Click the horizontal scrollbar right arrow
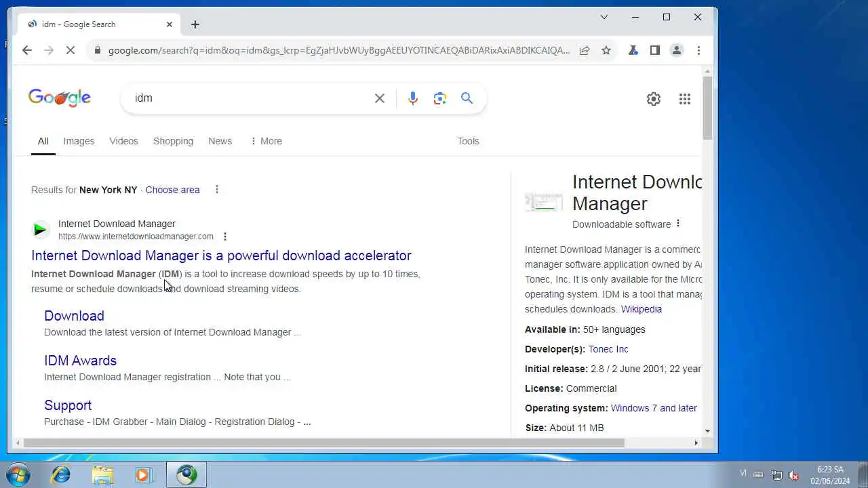Screen dimensions: 868x488 696,443
